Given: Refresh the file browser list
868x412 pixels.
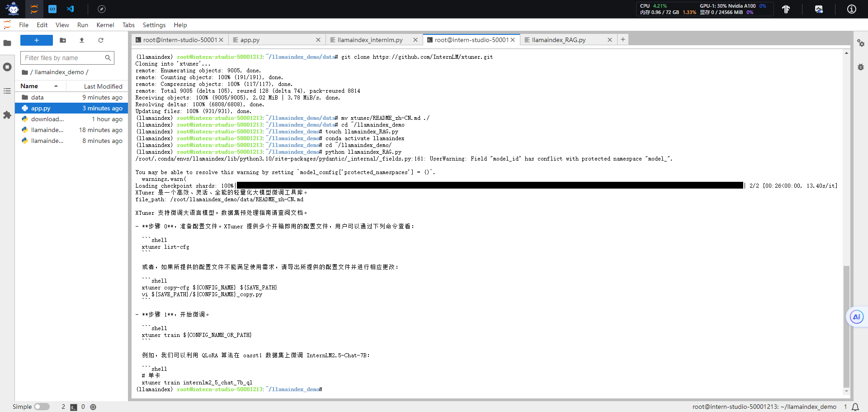Looking at the screenshot, I should click(x=101, y=40).
